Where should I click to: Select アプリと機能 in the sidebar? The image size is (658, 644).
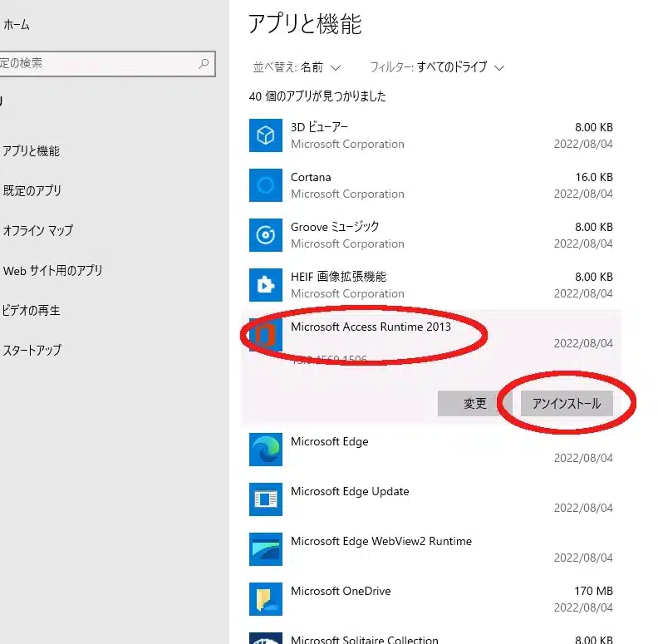pos(32,151)
